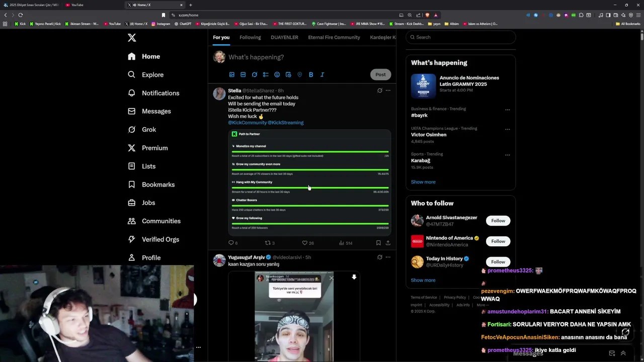Open Grok explain on Stella's post
644x362 pixels.
[x=380, y=90]
